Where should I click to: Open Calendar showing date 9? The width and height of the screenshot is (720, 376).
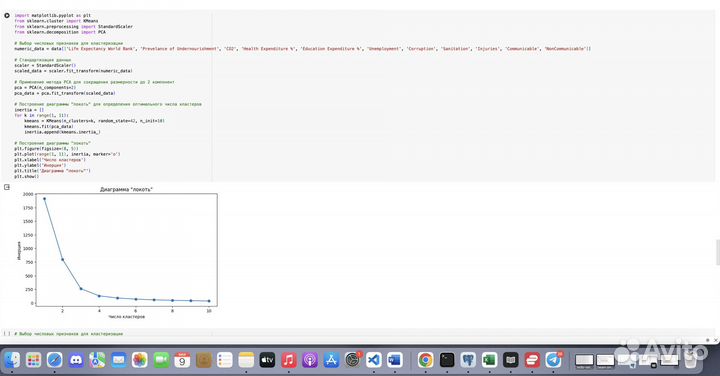(x=182, y=359)
